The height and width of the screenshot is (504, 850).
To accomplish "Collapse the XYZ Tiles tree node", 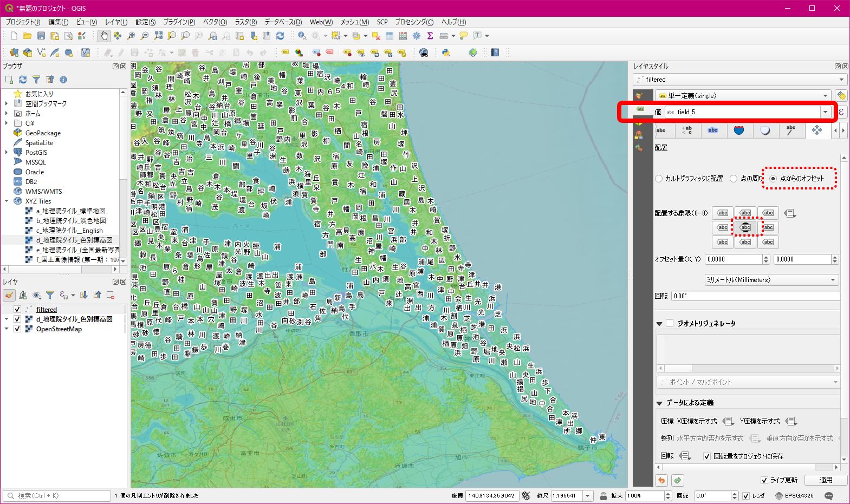I will pyautogui.click(x=7, y=201).
